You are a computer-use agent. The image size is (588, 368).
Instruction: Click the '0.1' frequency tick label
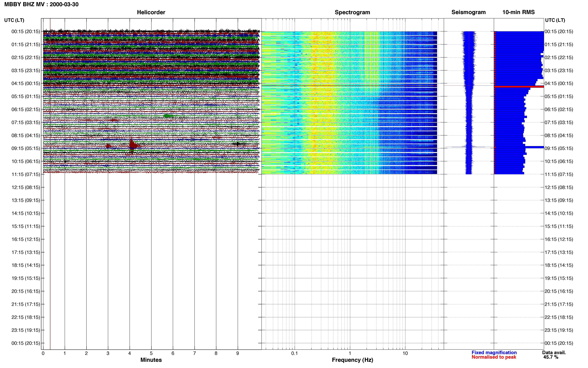[x=295, y=353]
